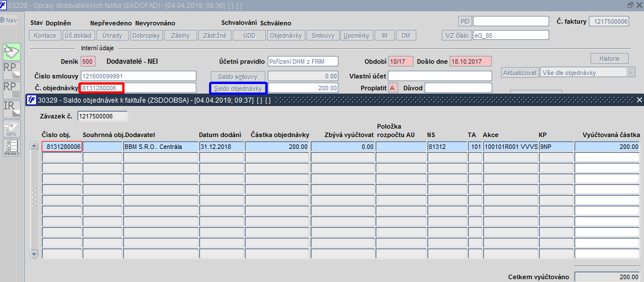Screen dimensions: 644x282
Task: Click the Saldo smlouvy button
Action: 238,76
